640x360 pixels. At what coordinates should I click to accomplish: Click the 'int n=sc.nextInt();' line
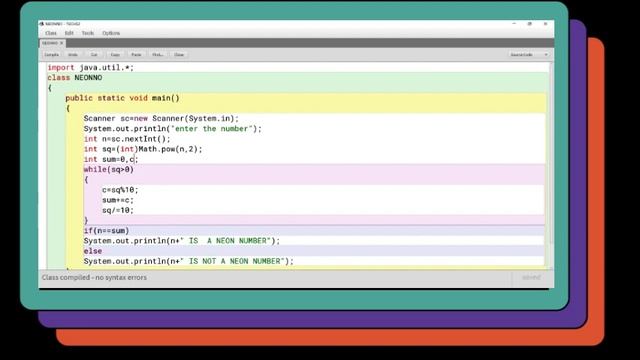point(127,139)
